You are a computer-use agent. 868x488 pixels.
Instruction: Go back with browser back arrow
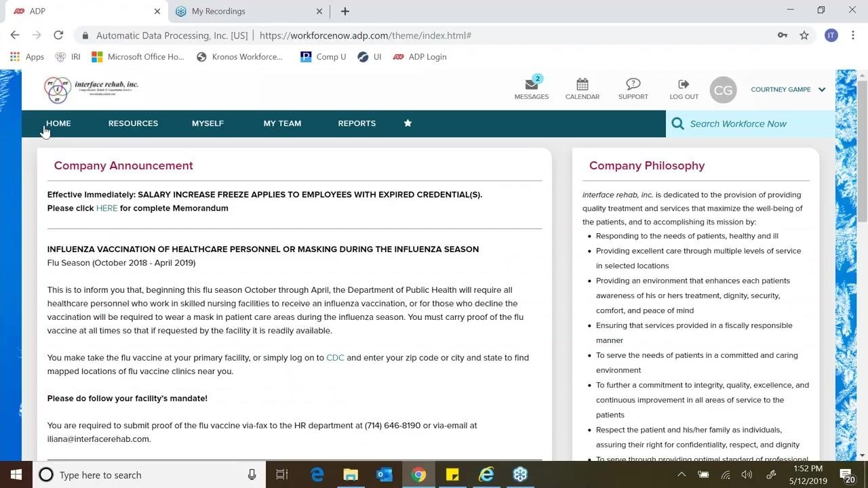coord(15,35)
